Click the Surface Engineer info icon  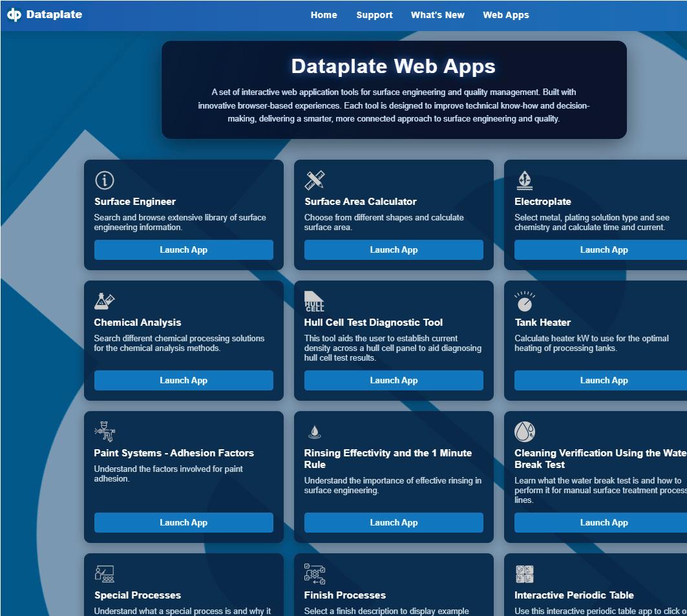[x=104, y=180]
